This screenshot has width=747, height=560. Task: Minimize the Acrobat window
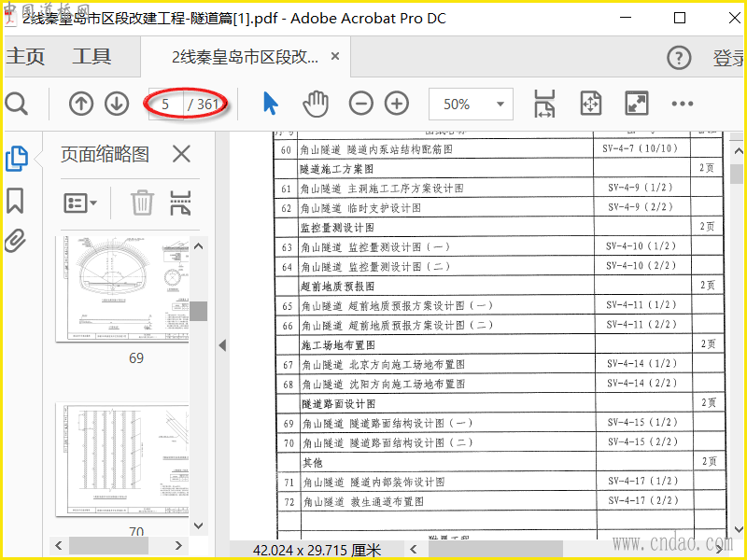pyautogui.click(x=626, y=18)
